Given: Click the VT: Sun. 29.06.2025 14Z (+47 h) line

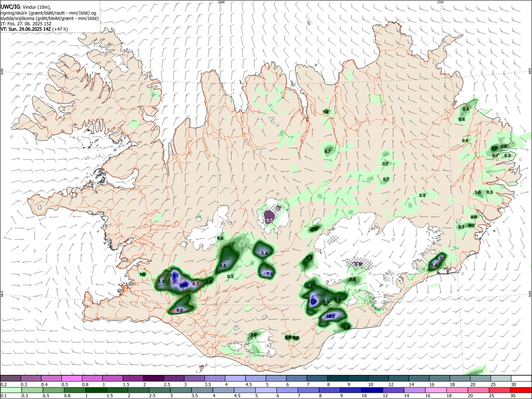Looking at the screenshot, I should (34, 29).
